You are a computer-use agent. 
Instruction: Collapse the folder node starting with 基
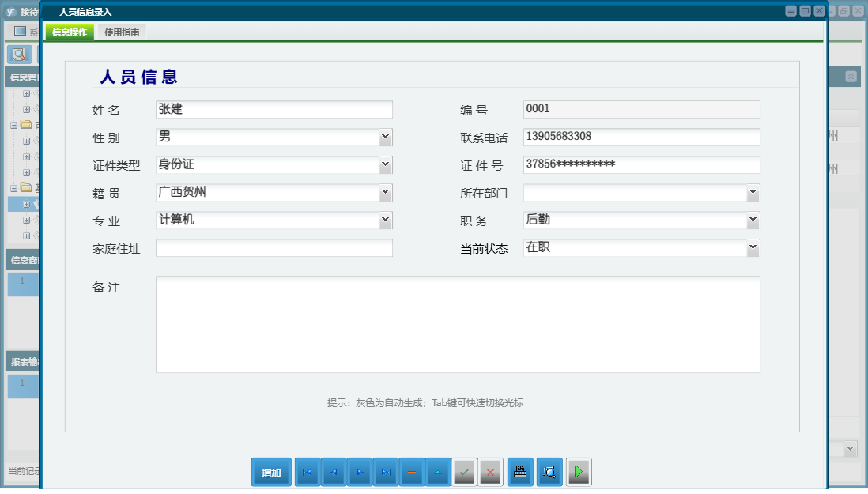pos(14,189)
